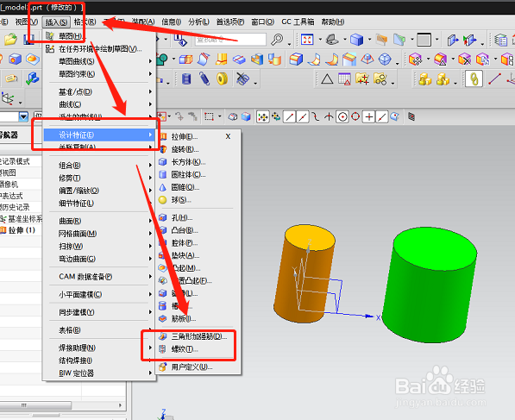The height and width of the screenshot is (420, 515).
Task: Open dropdown arrow beside Fit view icon
Action: (x=320, y=40)
